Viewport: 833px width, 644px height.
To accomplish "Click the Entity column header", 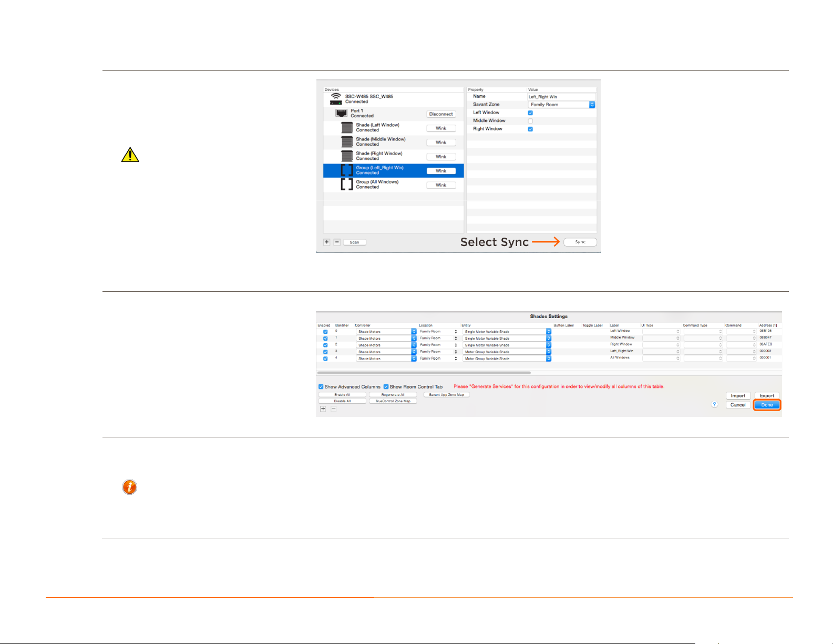I will [x=466, y=325].
